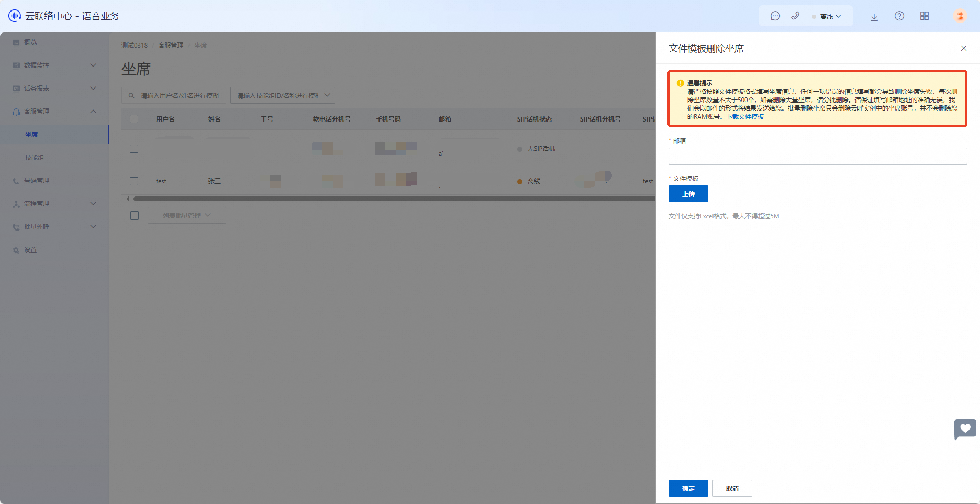Open the skill group filter dropdown
This screenshot has height=504, width=980.
click(x=283, y=95)
